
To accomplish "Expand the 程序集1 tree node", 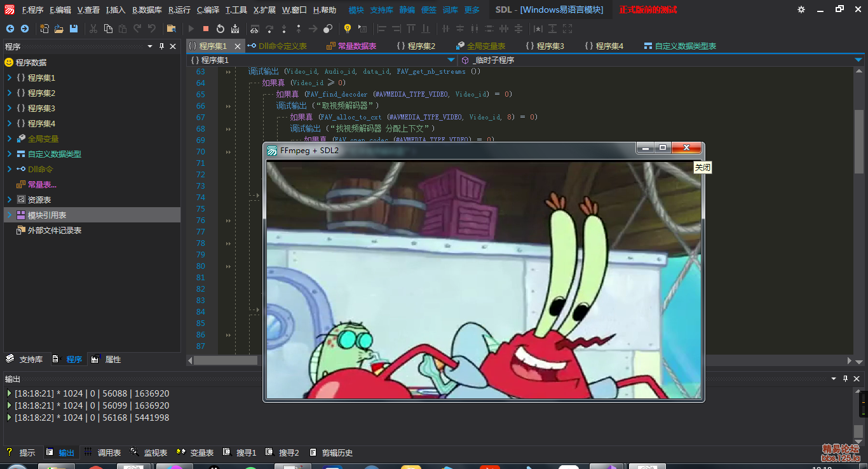I will click(x=10, y=78).
